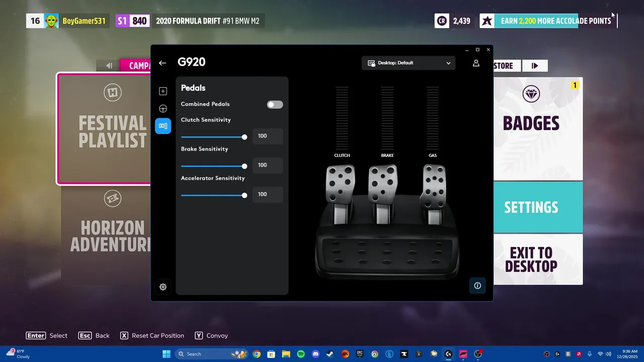Click the AMD software tray icon
The width and height of the screenshot is (644, 362).
click(579, 354)
